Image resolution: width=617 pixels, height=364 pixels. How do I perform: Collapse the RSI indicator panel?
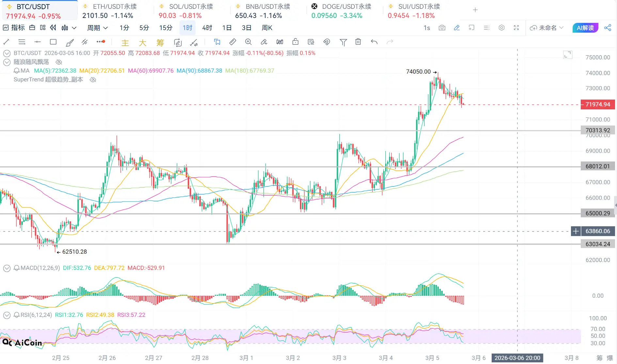pos(7,315)
